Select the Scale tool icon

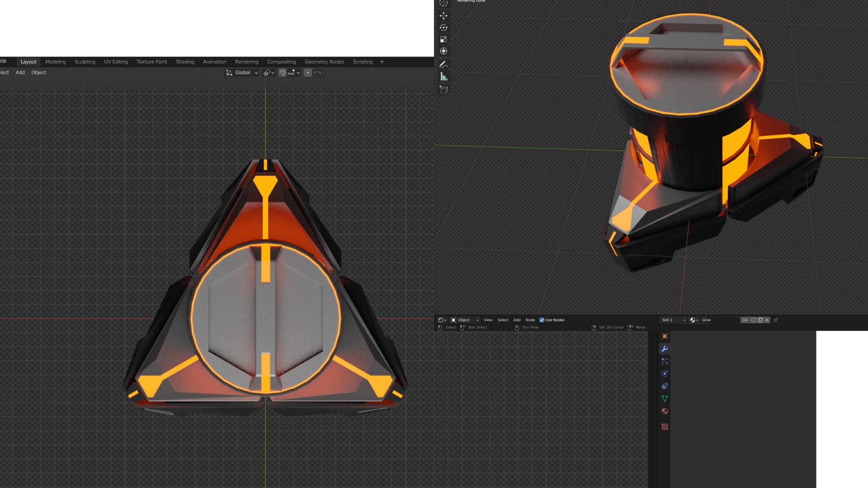pyautogui.click(x=443, y=39)
